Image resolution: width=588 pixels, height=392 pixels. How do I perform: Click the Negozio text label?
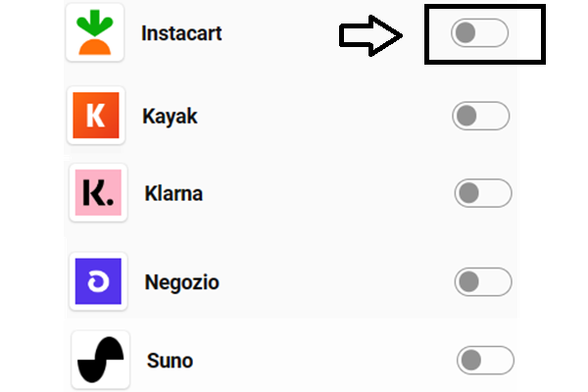point(181,283)
